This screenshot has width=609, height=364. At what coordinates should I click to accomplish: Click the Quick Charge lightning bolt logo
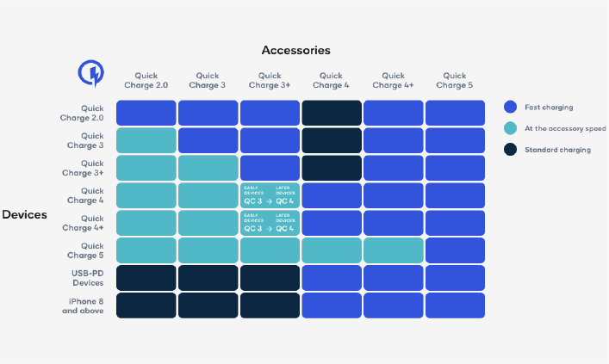[x=91, y=74]
